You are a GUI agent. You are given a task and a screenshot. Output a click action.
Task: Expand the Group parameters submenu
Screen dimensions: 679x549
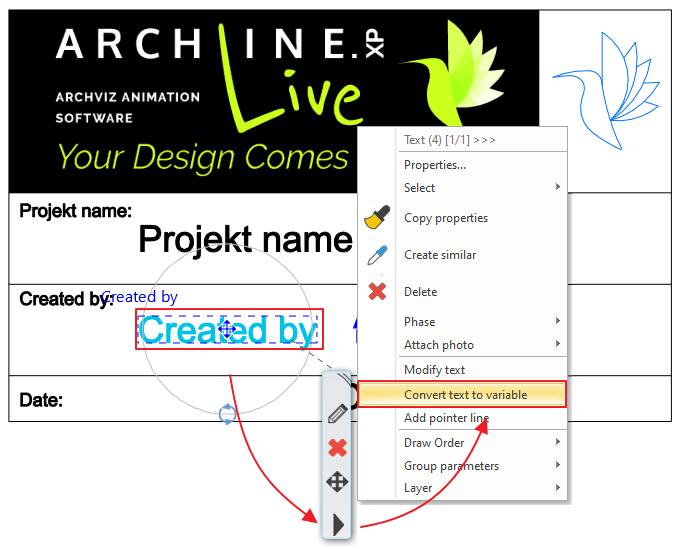[x=557, y=466]
